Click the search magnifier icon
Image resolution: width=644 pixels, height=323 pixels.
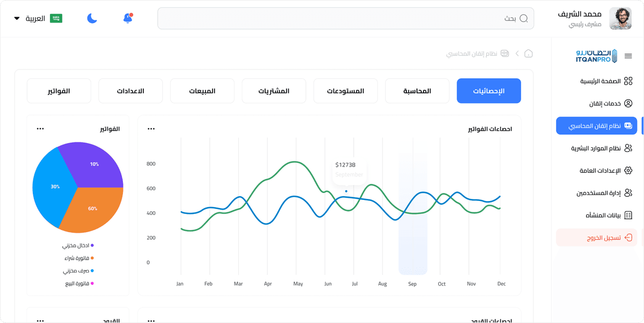click(x=524, y=18)
